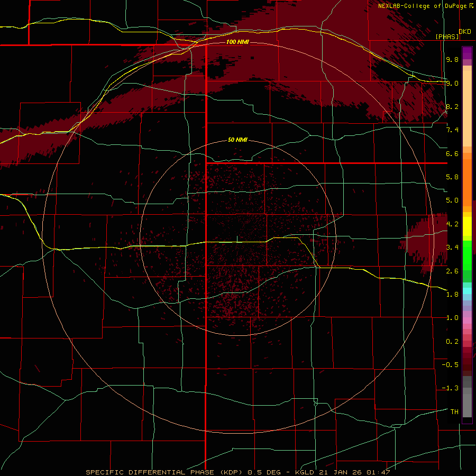
Task: Click the SPECIFIC DIFFERENTIAL PHASE (KDP) caption text
Action: [164, 472]
